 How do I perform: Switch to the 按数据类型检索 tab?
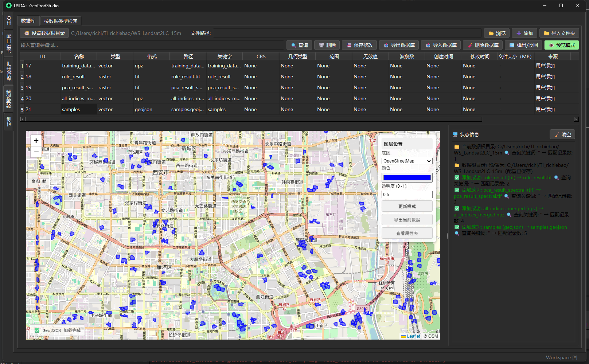point(61,21)
